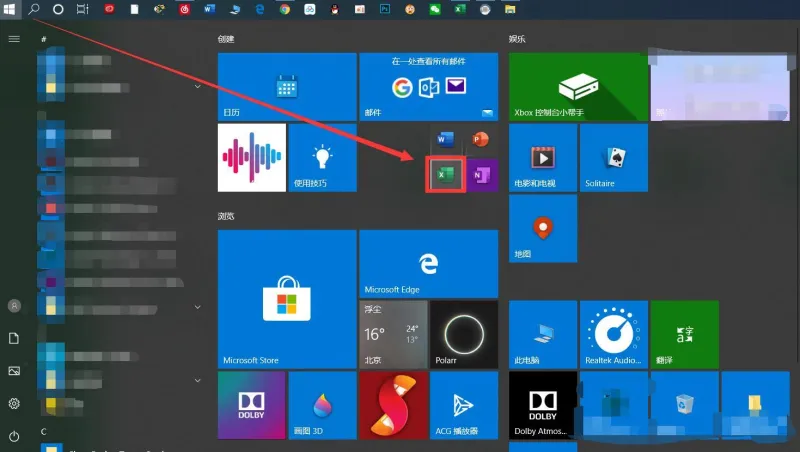Open the 画图 3D tile
The image size is (800, 452).
(322, 405)
